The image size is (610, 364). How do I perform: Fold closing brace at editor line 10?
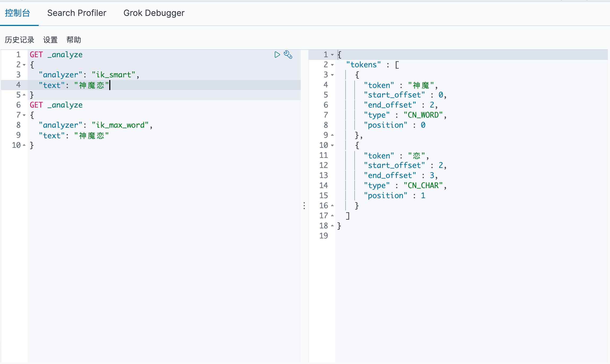24,145
